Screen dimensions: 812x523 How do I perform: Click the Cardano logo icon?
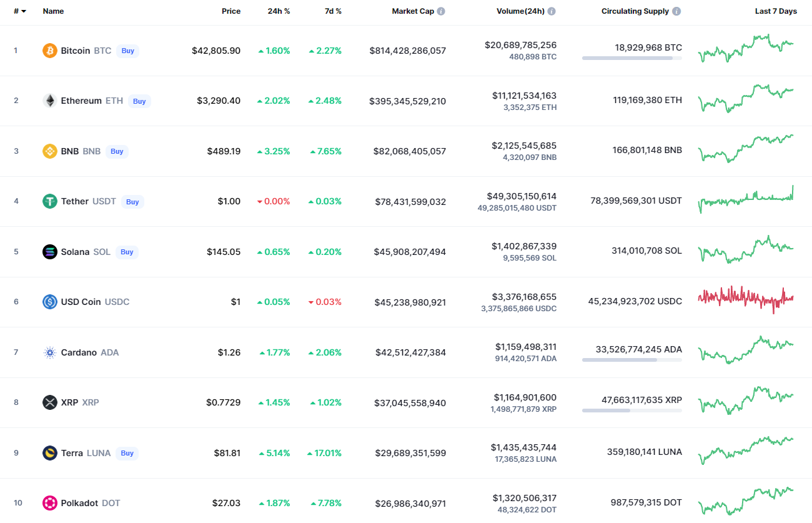click(50, 352)
